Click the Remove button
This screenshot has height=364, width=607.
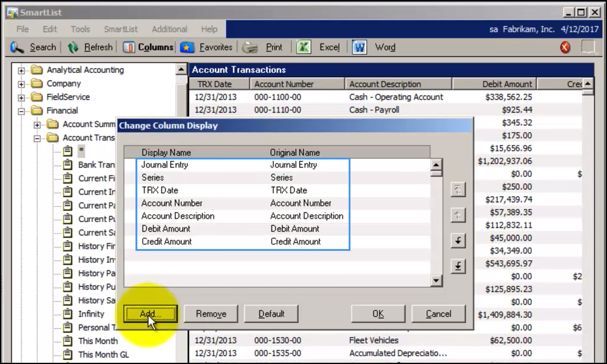[211, 313]
